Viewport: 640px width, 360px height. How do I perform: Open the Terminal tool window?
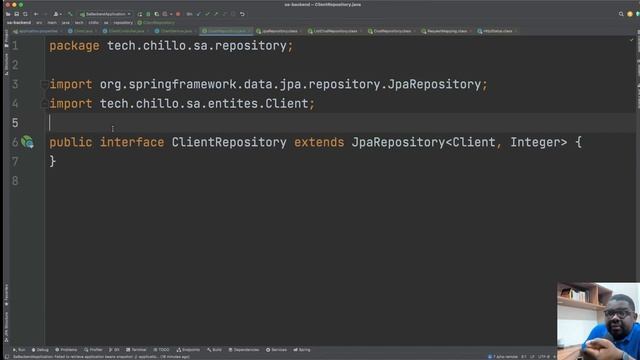tap(136, 350)
